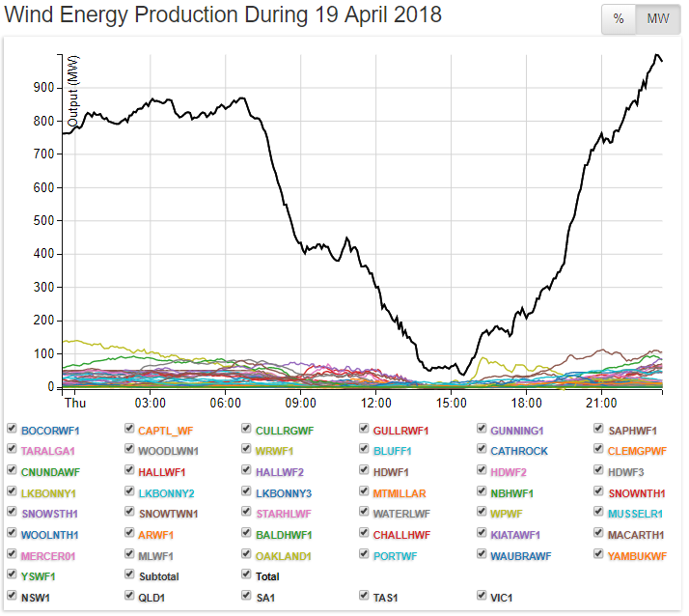Disable the SA1 region checkbox

247,596
